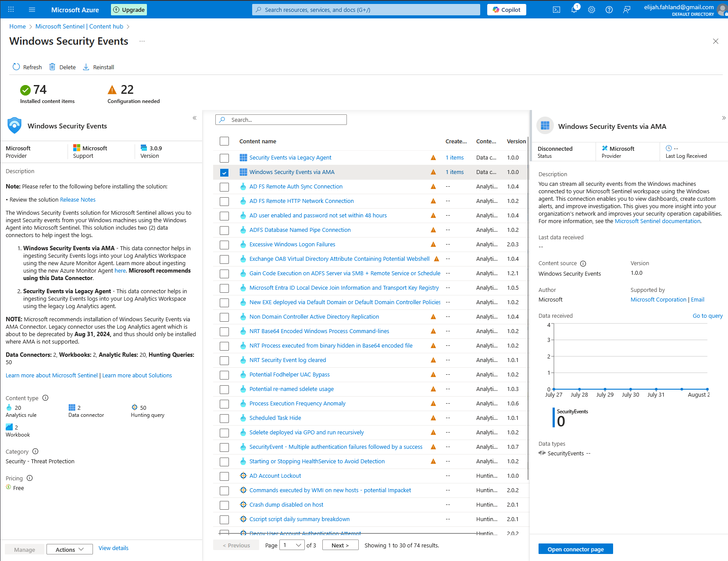Launch Cloud Shell from the top bar
This screenshot has height=561, width=728.
click(557, 10)
